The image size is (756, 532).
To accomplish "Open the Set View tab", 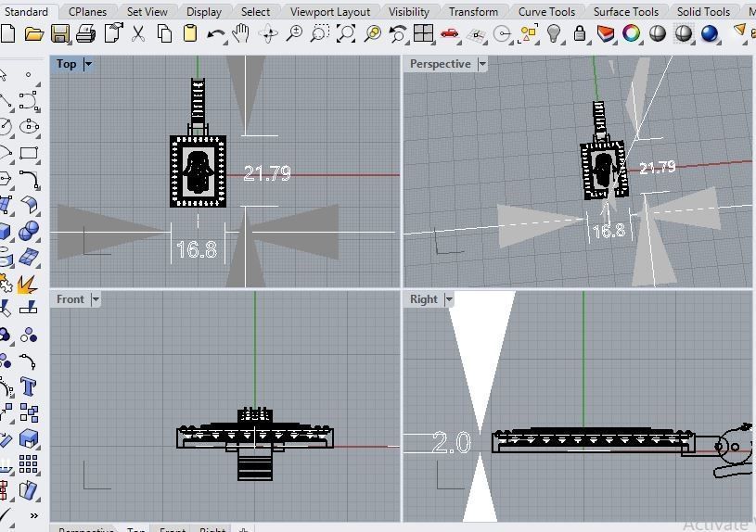I will pyautogui.click(x=147, y=11).
